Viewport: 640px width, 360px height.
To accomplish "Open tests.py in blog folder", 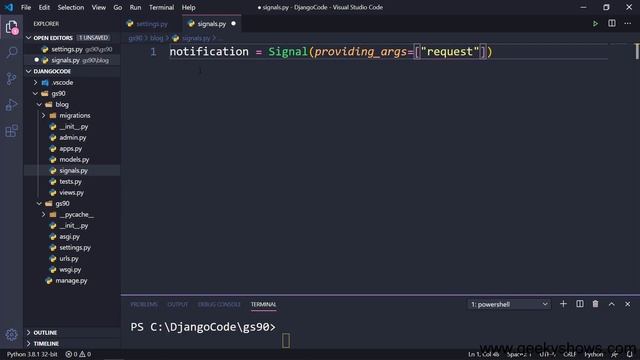I will pyautogui.click(x=72, y=182).
